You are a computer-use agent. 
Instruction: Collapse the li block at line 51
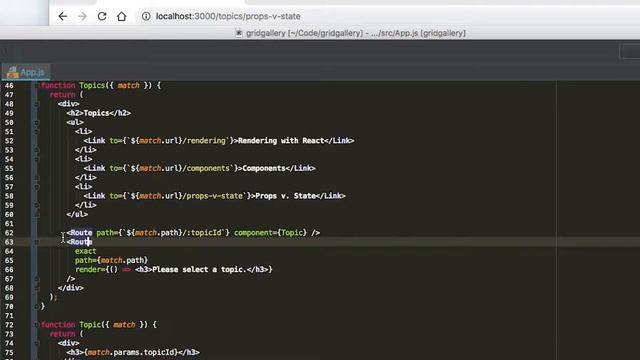coord(36,131)
